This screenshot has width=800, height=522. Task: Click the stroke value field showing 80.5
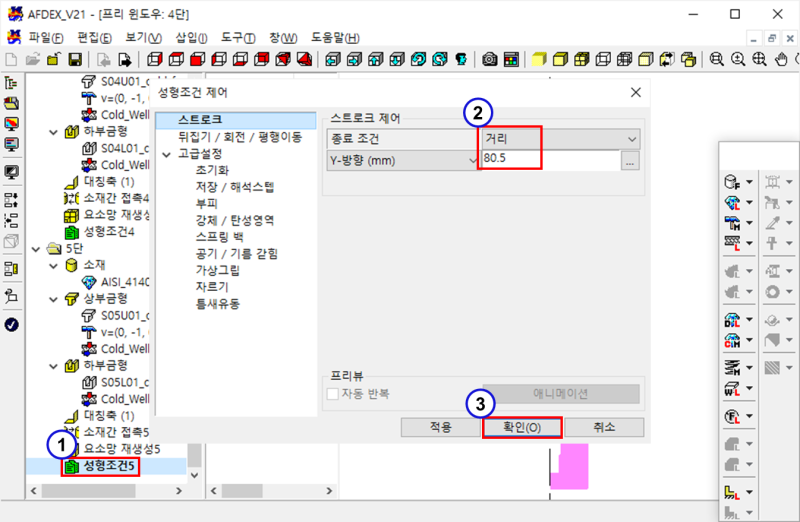548,160
